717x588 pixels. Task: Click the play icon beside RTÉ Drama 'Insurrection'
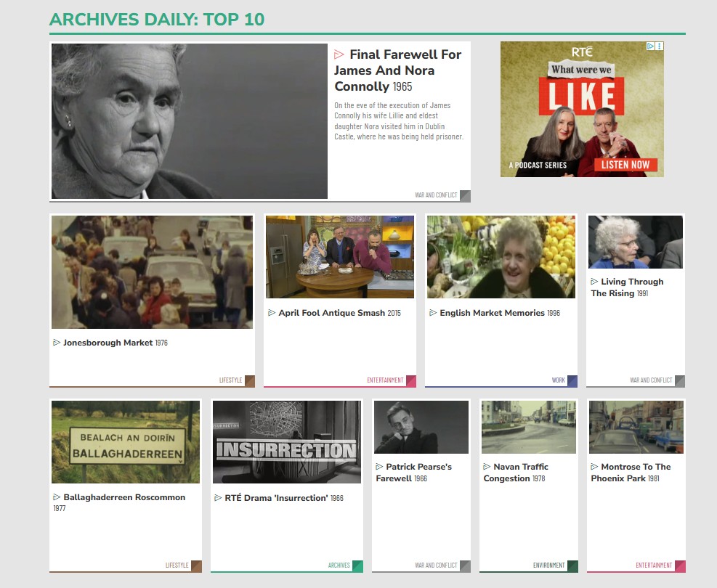point(218,498)
